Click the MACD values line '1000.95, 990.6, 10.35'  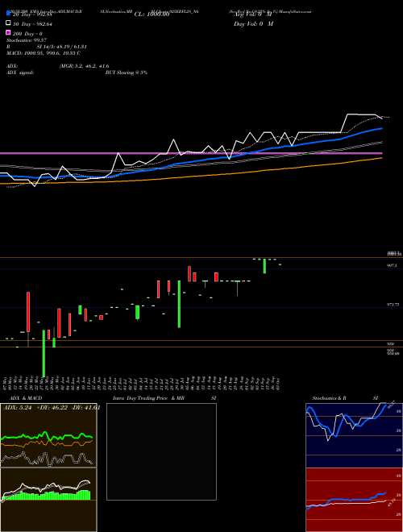[44, 53]
